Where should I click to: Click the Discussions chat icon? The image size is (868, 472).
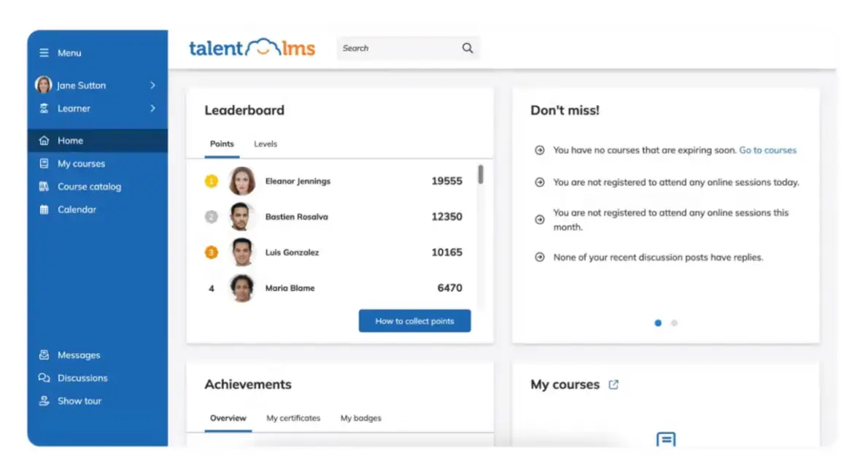[44, 378]
